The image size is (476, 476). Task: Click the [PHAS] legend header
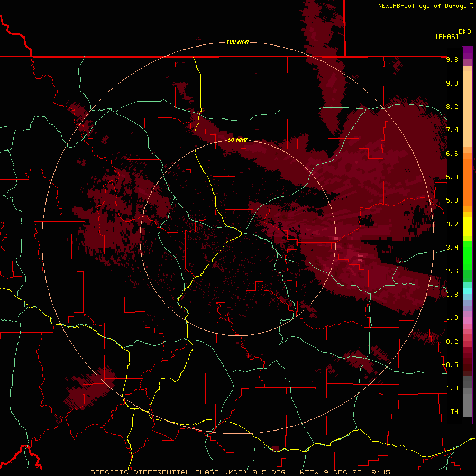[x=447, y=37]
